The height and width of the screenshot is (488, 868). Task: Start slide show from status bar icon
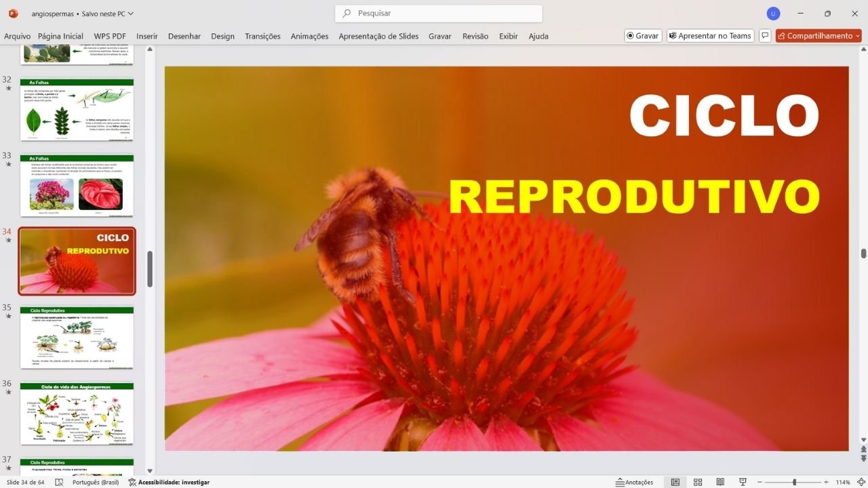pos(743,482)
